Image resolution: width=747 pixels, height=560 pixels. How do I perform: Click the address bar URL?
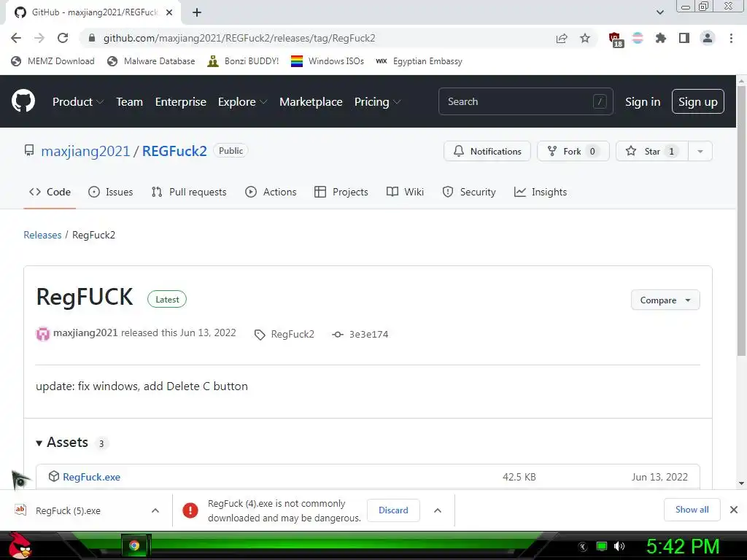pyautogui.click(x=239, y=38)
